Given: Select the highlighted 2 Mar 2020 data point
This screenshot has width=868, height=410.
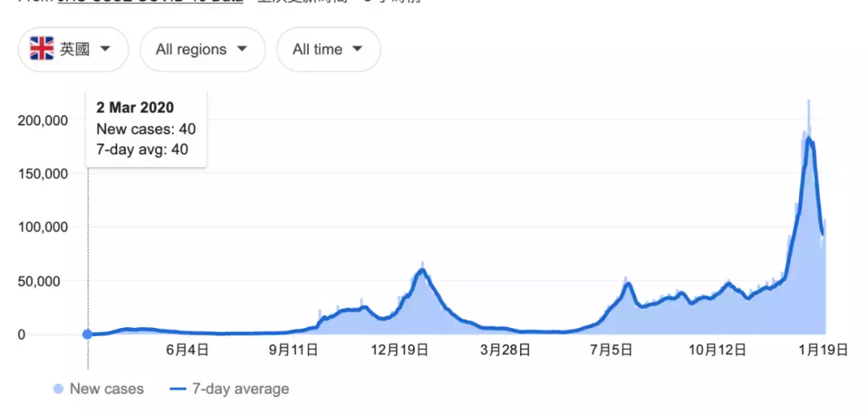Looking at the screenshot, I should click(x=88, y=334).
